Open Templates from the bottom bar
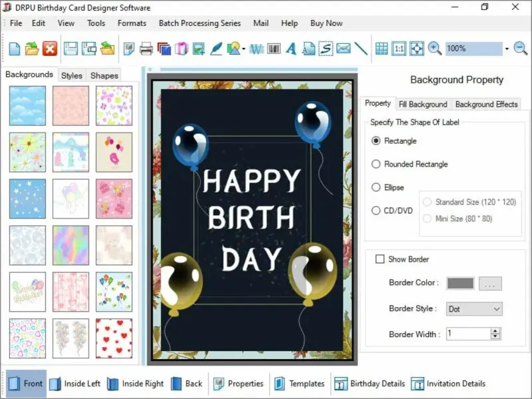532x399 pixels. [x=300, y=384]
